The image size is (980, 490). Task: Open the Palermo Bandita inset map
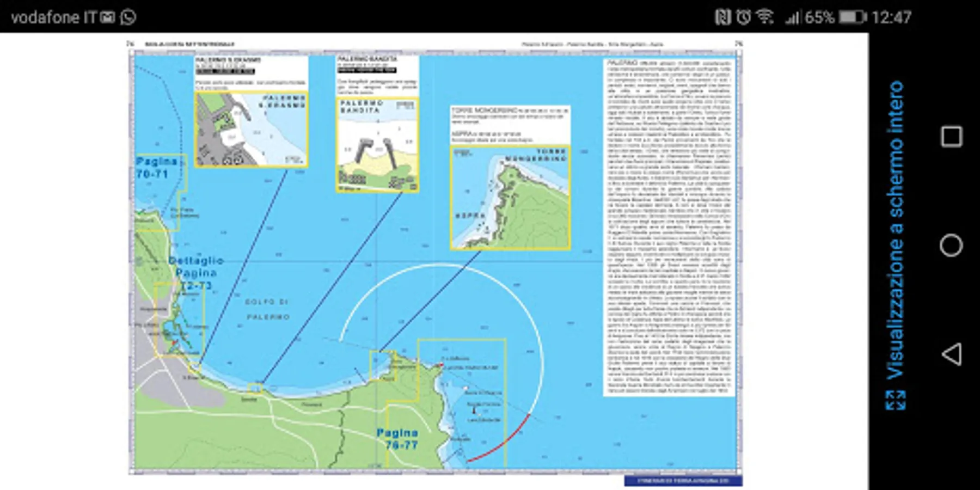377,145
